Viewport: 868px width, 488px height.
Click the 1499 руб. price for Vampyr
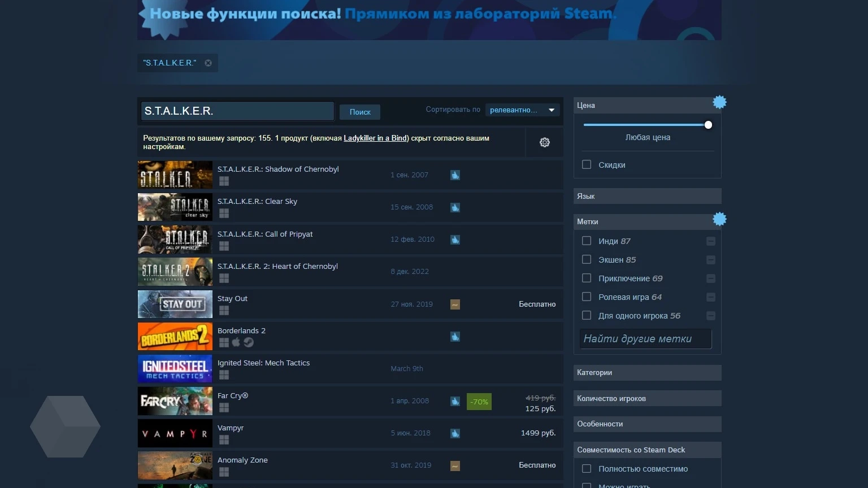click(538, 433)
